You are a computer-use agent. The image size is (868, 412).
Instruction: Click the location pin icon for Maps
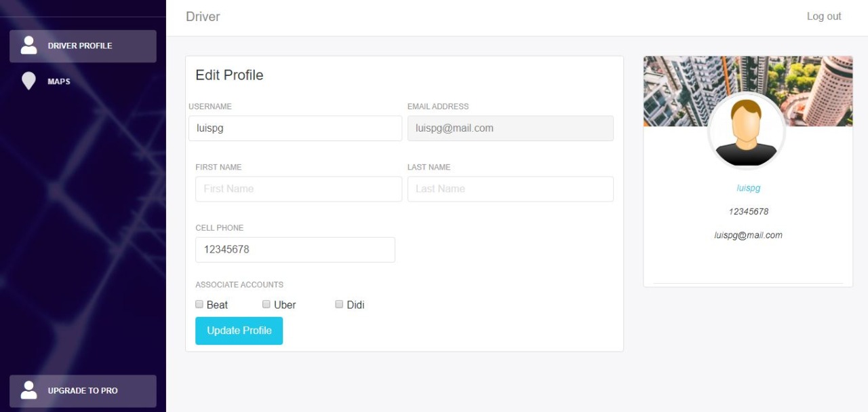[x=28, y=81]
